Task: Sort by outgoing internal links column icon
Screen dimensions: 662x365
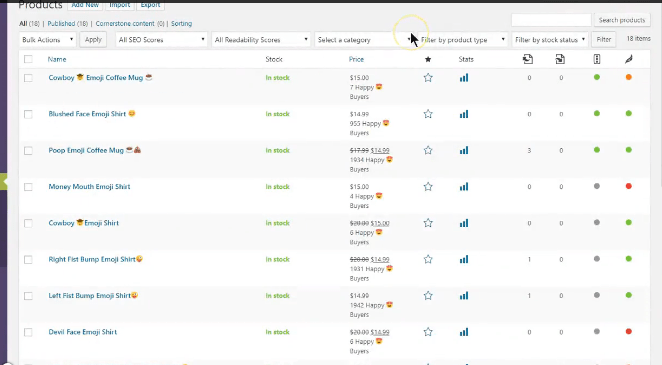Action: tap(528, 59)
